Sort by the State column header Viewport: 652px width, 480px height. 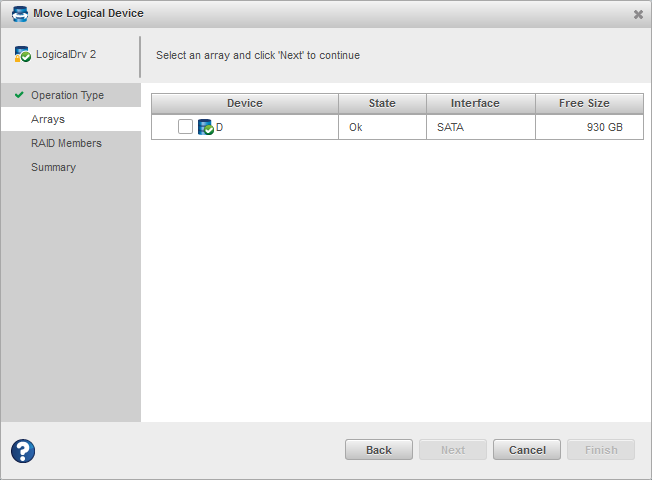(382, 103)
